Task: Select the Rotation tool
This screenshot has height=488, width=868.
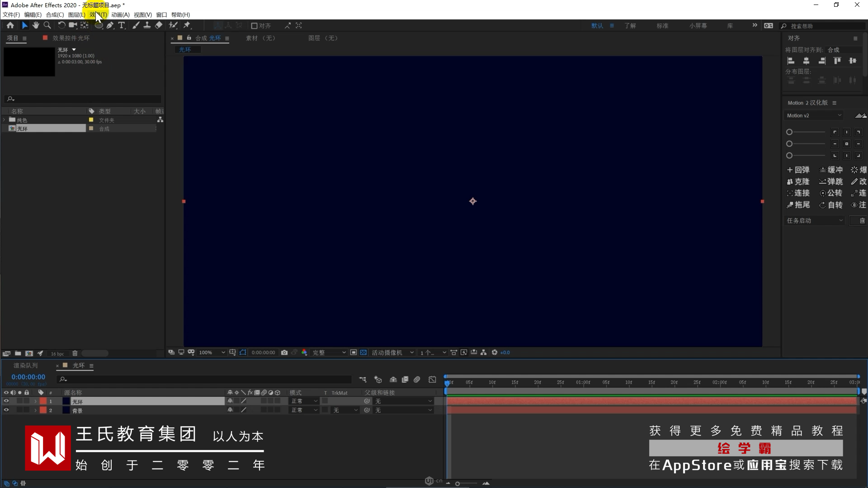Action: 61,25
